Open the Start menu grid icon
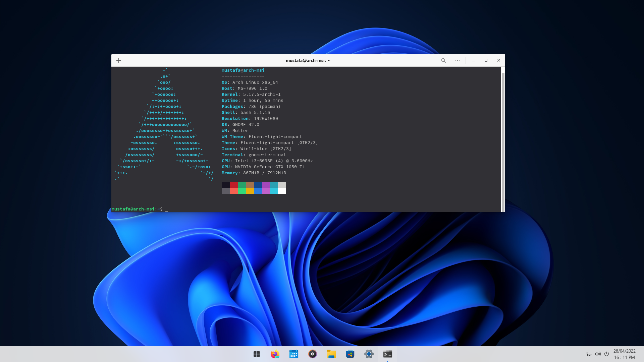644x362 pixels. tap(257, 354)
